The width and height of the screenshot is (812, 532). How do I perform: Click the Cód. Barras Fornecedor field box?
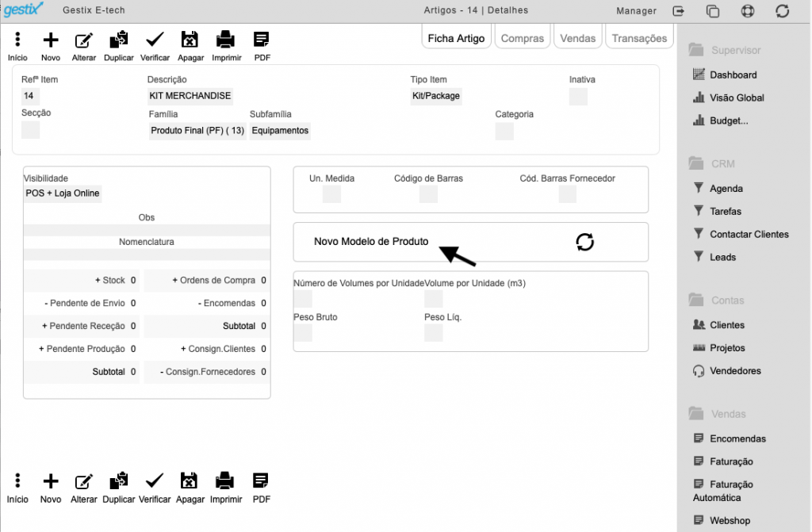(568, 194)
